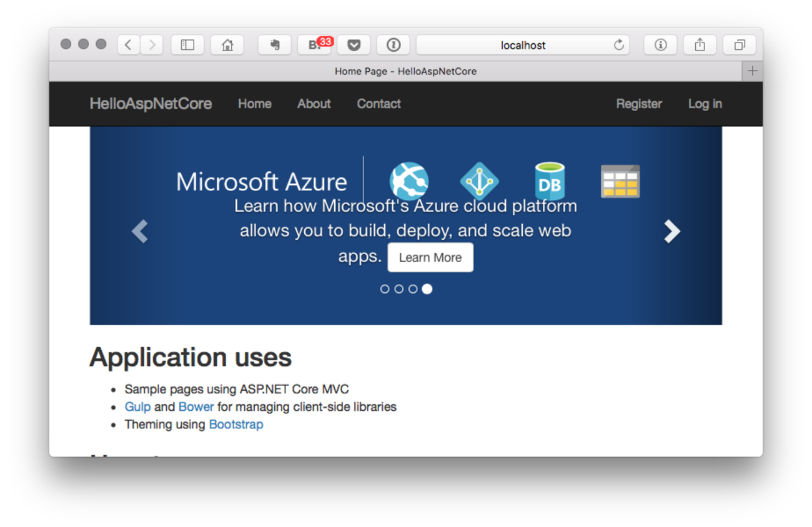Select the third carousel indicator dot

pyautogui.click(x=413, y=289)
